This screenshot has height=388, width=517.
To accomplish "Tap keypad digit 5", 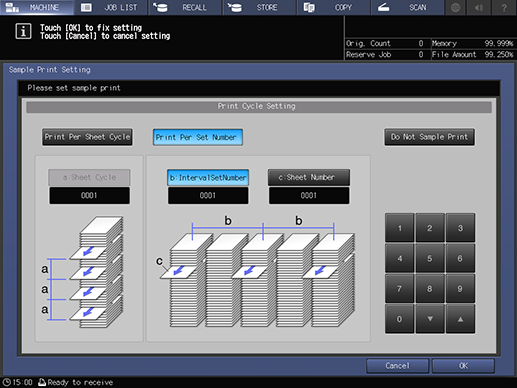I will pyautogui.click(x=430, y=258).
